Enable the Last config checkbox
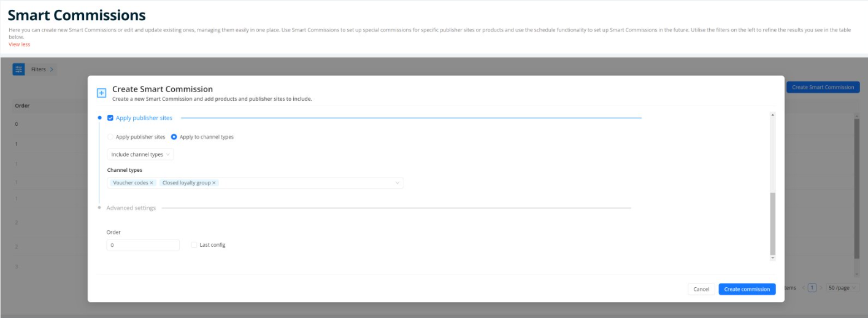This screenshot has height=318, width=868. [x=194, y=245]
